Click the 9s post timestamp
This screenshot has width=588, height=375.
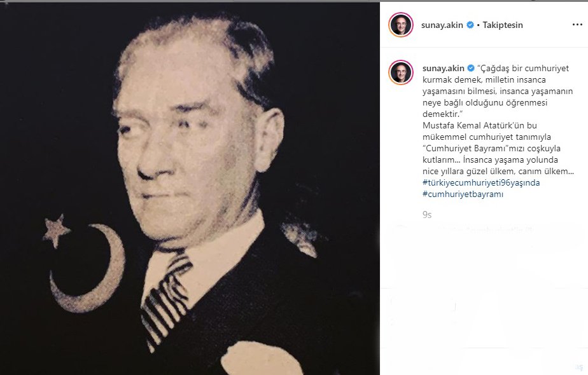click(427, 215)
